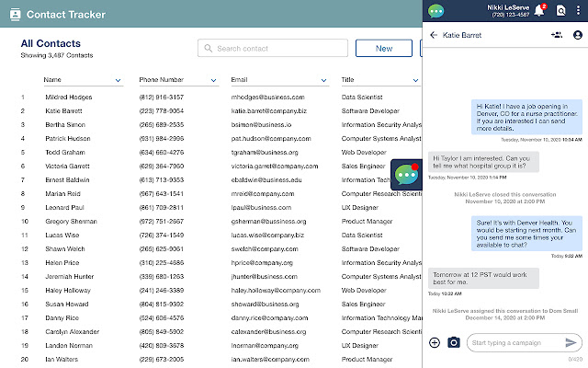Screen dimensions: 588x368
Task: Click the add participants icon
Action: tap(556, 35)
